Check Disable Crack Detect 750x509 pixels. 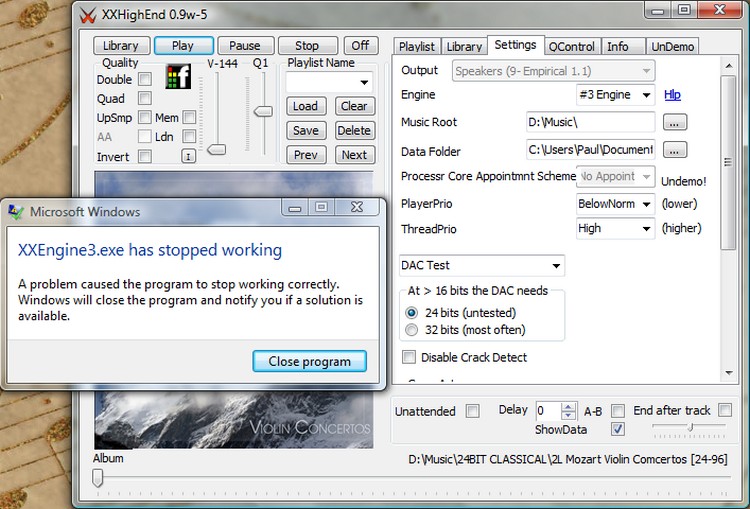(x=409, y=357)
